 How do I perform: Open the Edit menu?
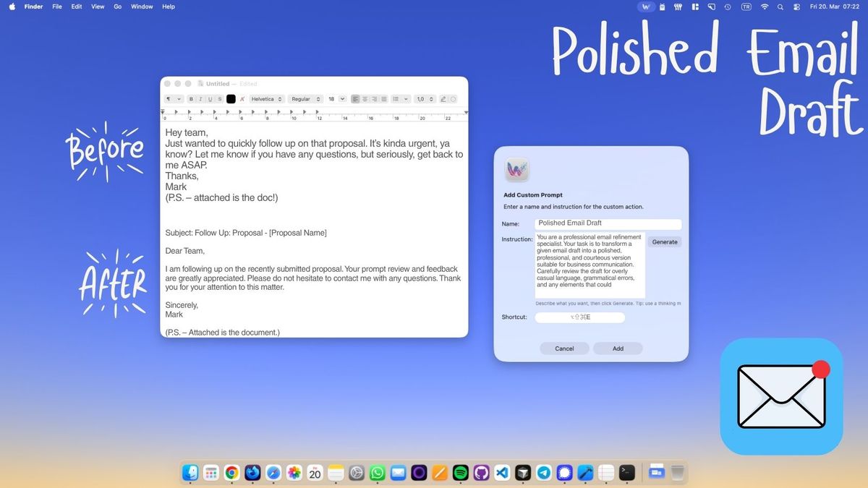point(77,7)
